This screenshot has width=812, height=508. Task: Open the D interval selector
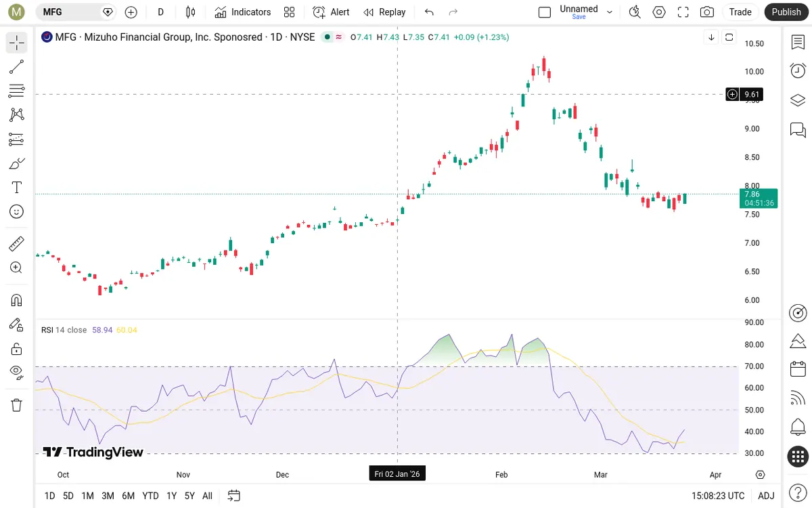160,12
